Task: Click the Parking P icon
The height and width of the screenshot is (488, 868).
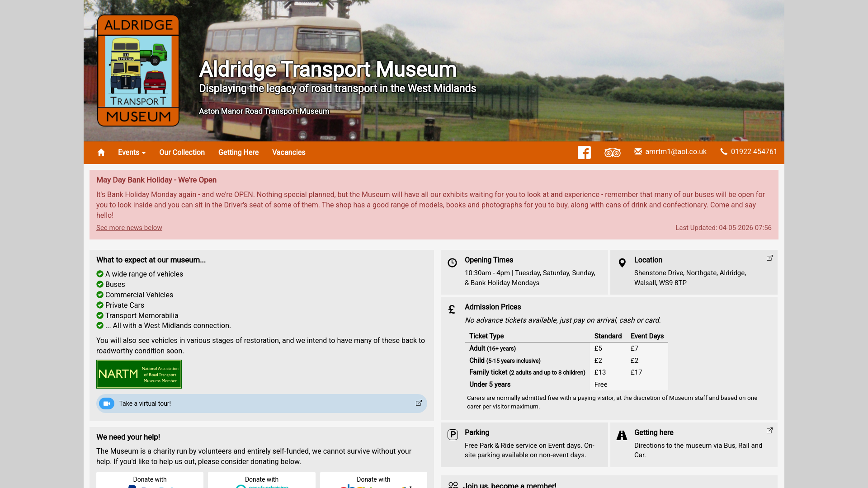Action: point(453,435)
